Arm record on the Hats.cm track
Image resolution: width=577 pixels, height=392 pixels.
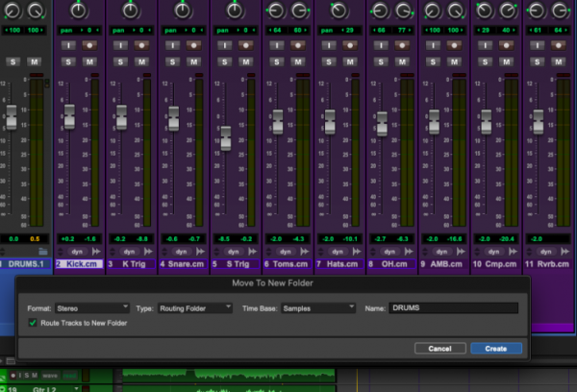350,45
